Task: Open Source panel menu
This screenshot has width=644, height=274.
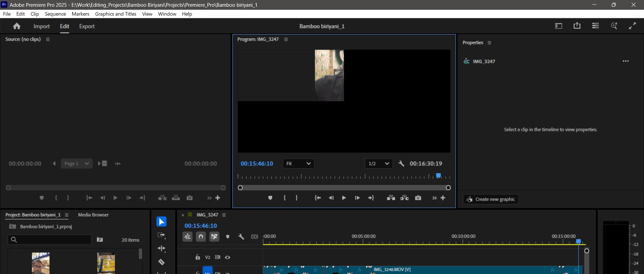Action: click(48, 39)
